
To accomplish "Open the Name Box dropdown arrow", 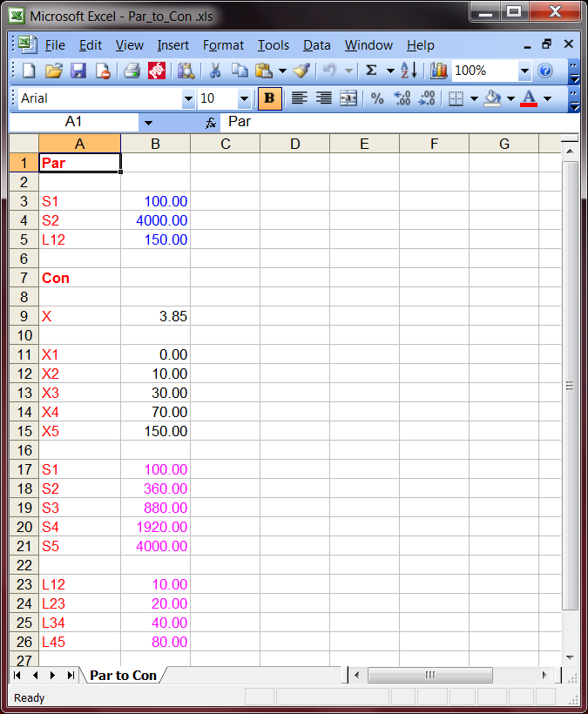I will (x=148, y=123).
